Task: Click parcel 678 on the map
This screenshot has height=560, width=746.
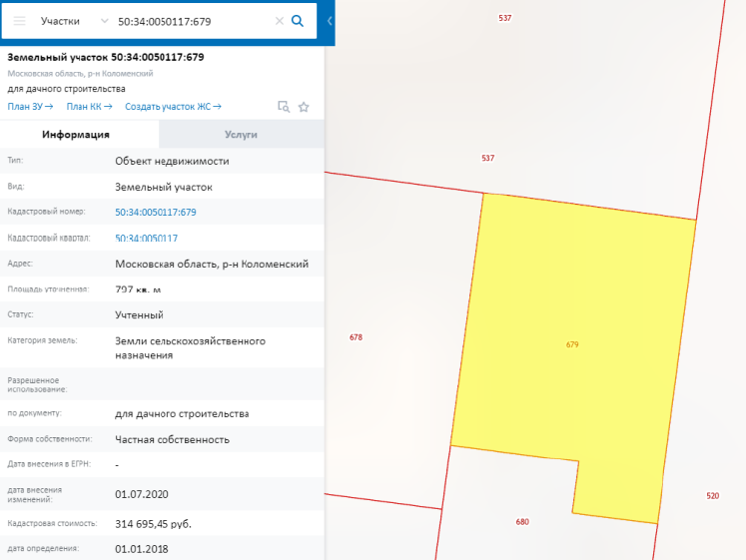Action: click(x=379, y=337)
